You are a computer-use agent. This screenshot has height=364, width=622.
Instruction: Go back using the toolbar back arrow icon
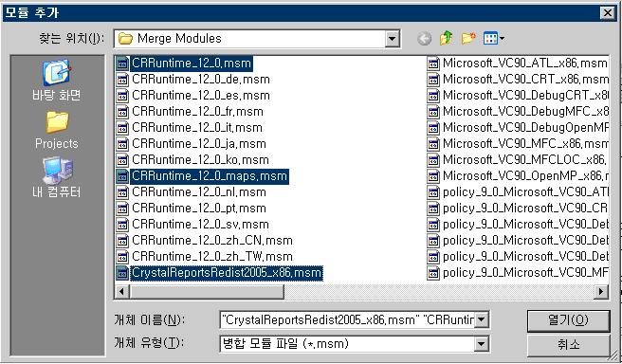pos(424,39)
